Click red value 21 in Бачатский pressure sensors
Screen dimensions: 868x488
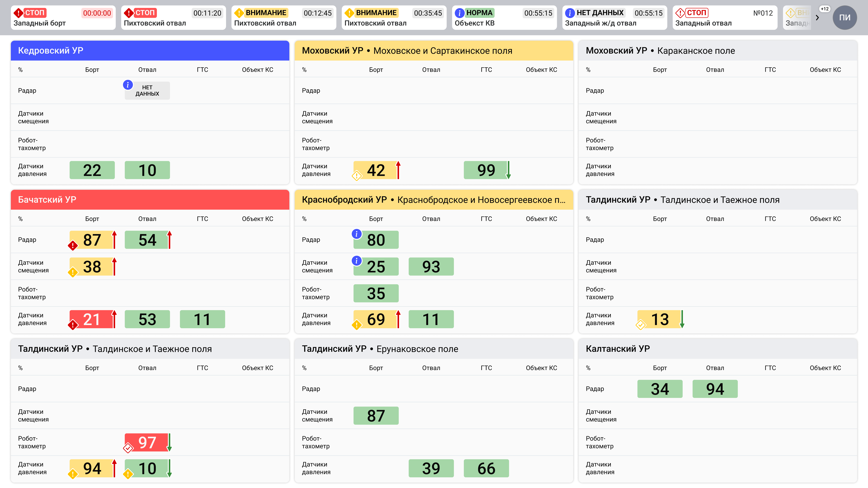pyautogui.click(x=92, y=319)
